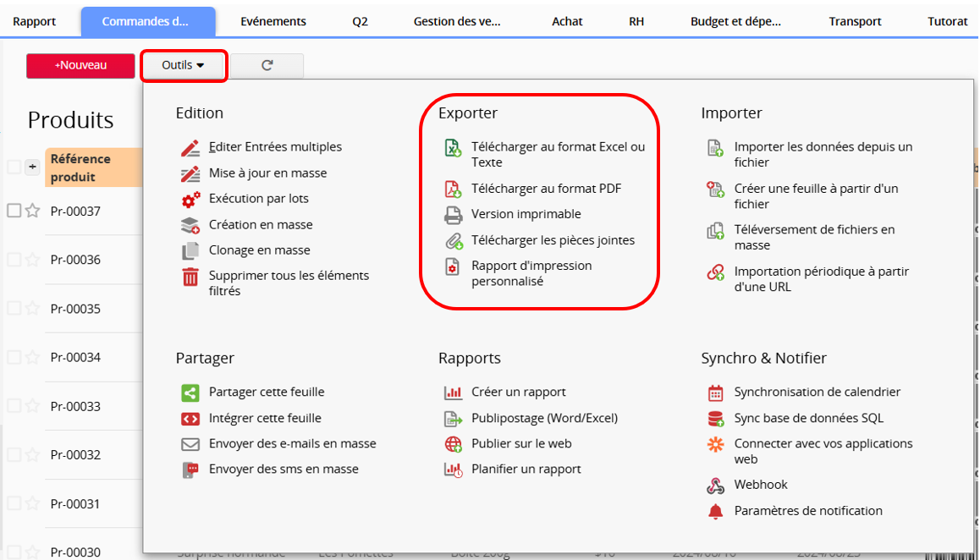Screen dimensions: 980x560
Task: Click the paperclip icon for pièces jointes
Action: pos(453,241)
